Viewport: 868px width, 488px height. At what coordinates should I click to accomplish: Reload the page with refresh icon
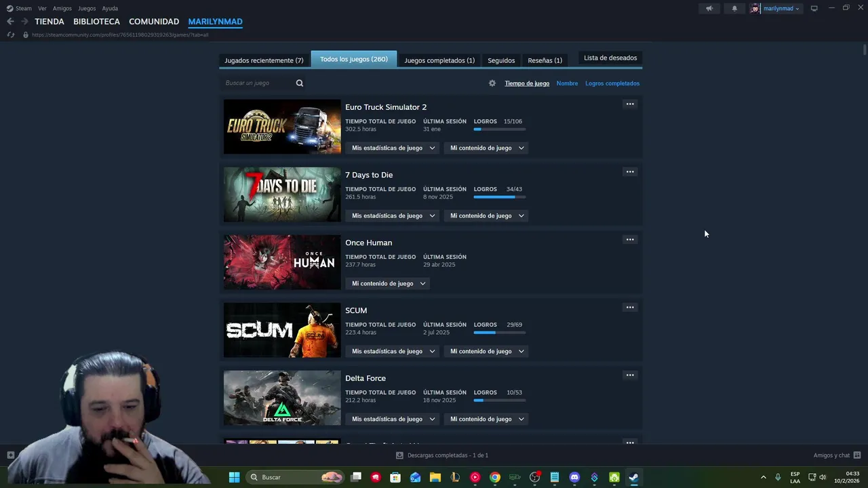pyautogui.click(x=11, y=35)
